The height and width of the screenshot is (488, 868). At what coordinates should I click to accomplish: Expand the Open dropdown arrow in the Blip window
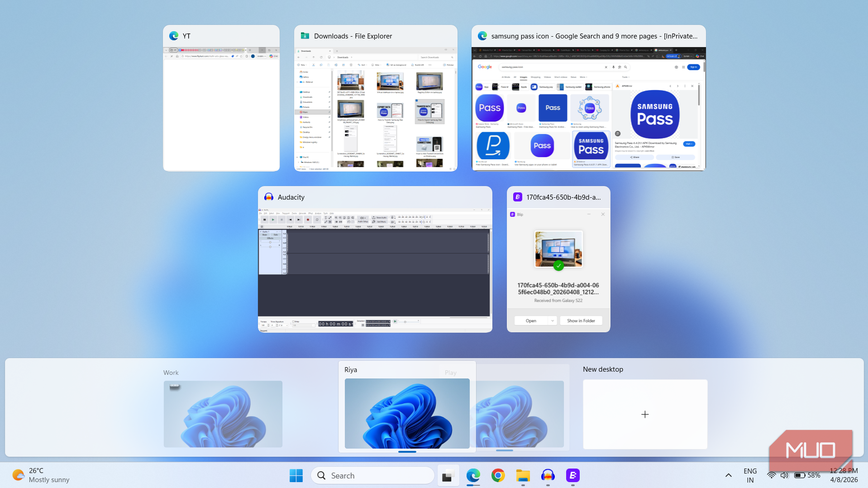(x=552, y=321)
